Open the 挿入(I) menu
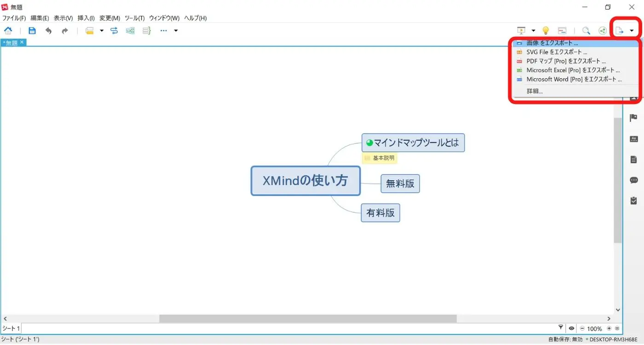Viewport: 644px width, 345px height. tap(86, 18)
